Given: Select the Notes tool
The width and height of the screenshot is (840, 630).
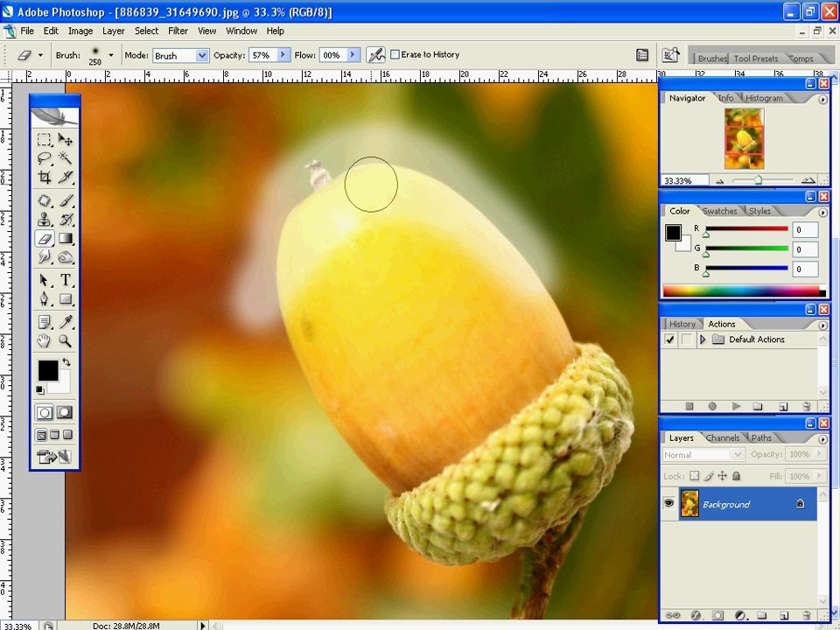Looking at the screenshot, I should point(45,322).
